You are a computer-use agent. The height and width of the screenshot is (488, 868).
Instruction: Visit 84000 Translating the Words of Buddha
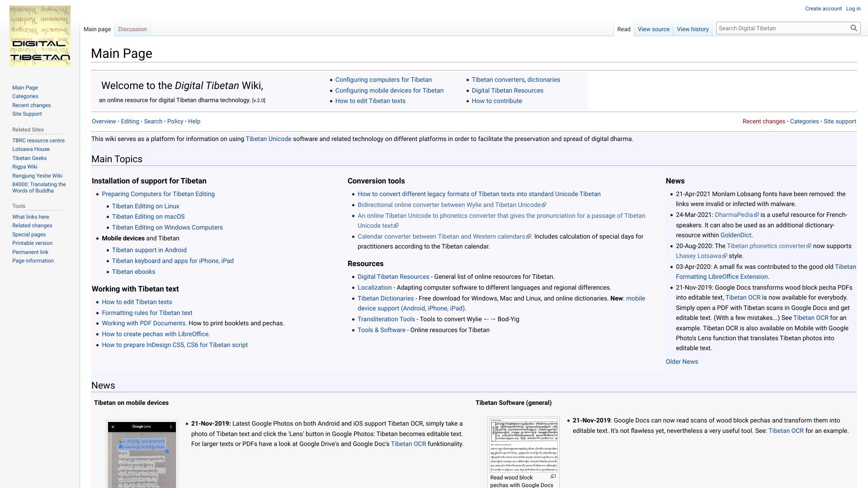pyautogui.click(x=39, y=188)
